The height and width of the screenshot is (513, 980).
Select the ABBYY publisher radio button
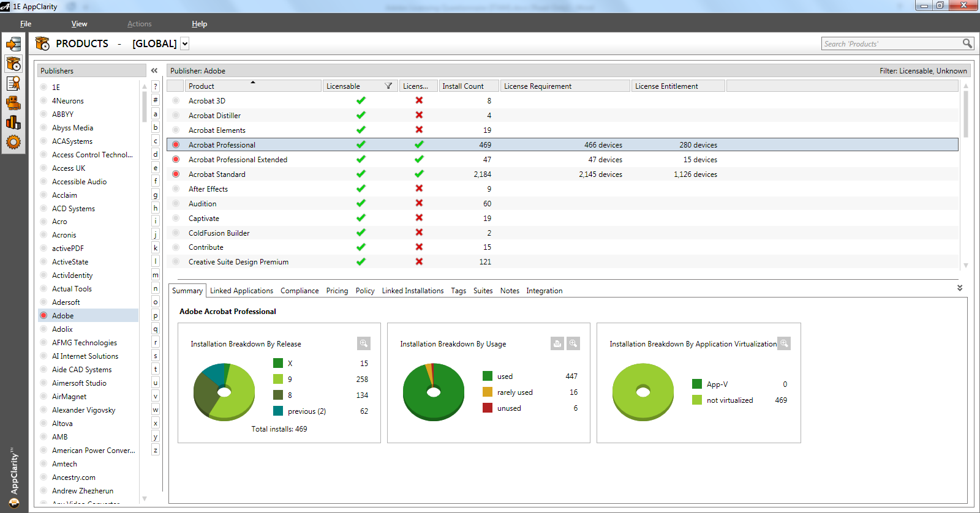pyautogui.click(x=43, y=114)
